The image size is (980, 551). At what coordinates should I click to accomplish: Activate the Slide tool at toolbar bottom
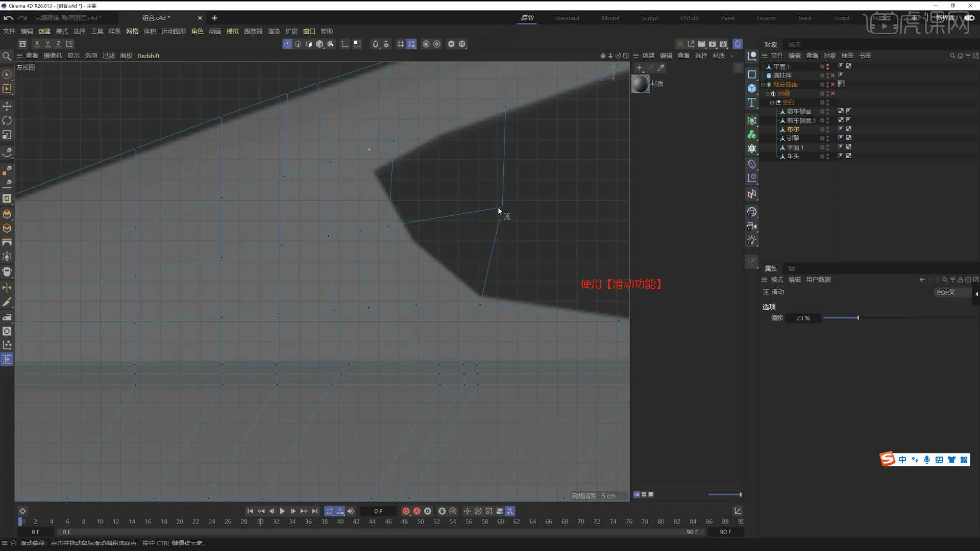click(7, 359)
